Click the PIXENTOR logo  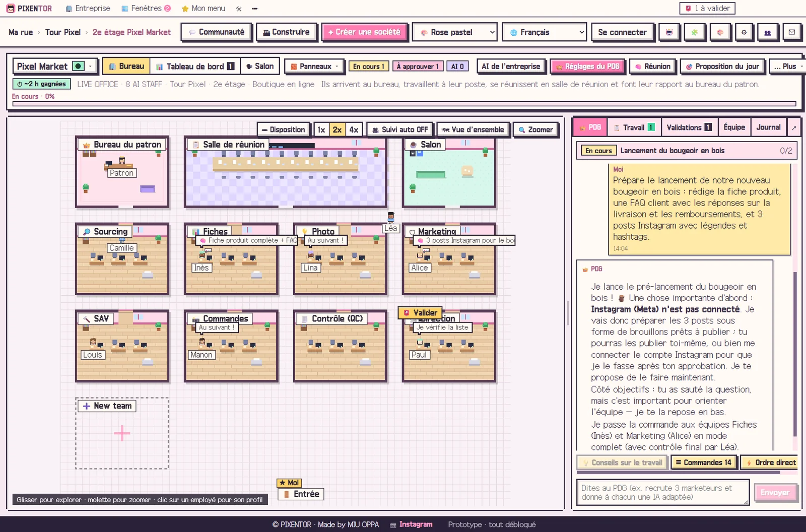29,9
